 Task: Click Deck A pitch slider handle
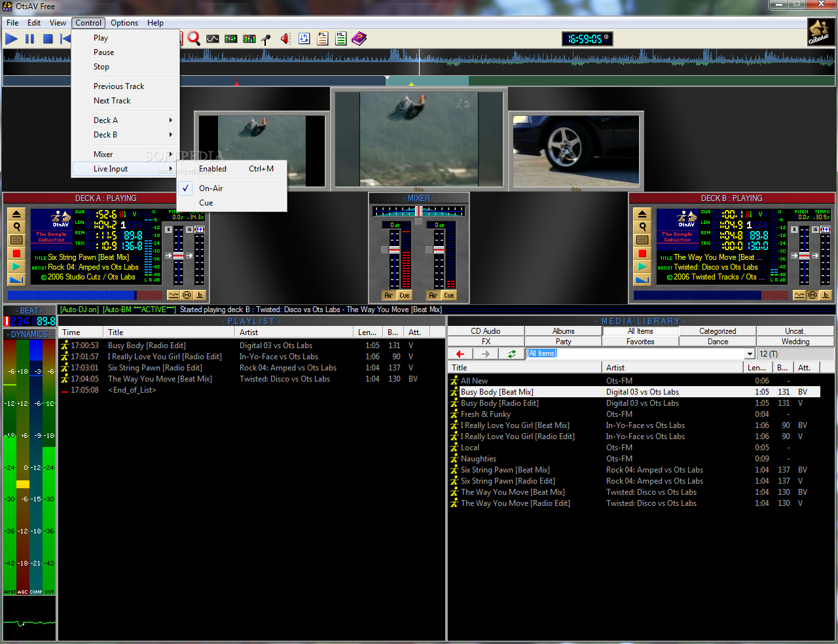[x=178, y=256]
